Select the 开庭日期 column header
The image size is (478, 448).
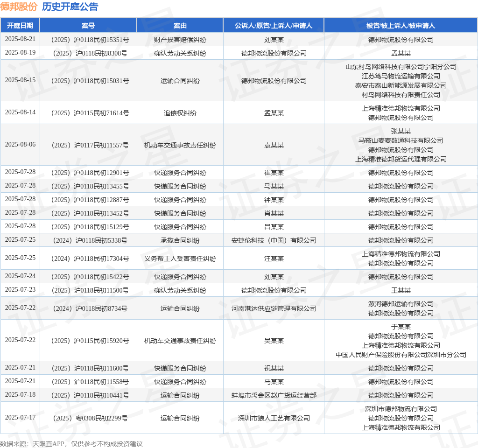point(20,26)
